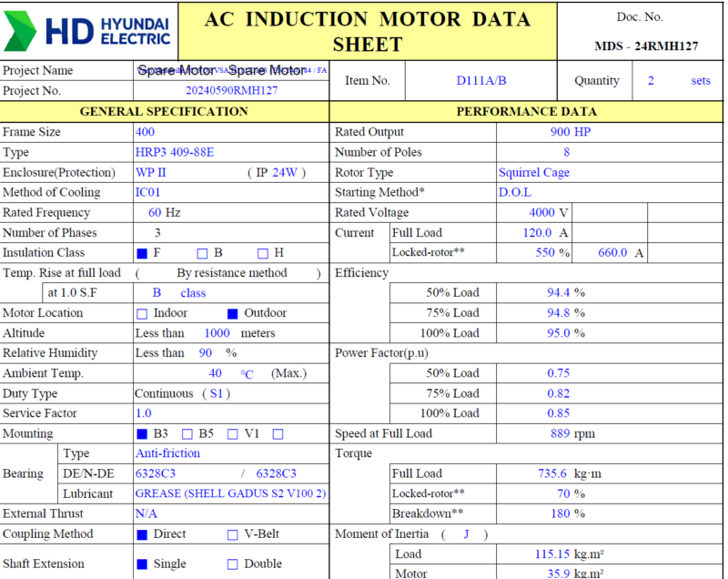This screenshot has width=728, height=579.
Task: Check the Insulation Class B box
Action: pos(203,253)
